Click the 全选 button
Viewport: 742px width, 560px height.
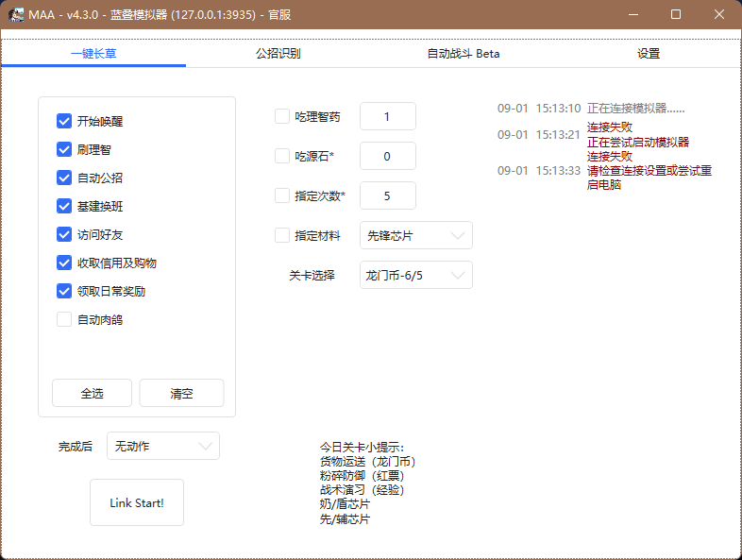pos(92,393)
